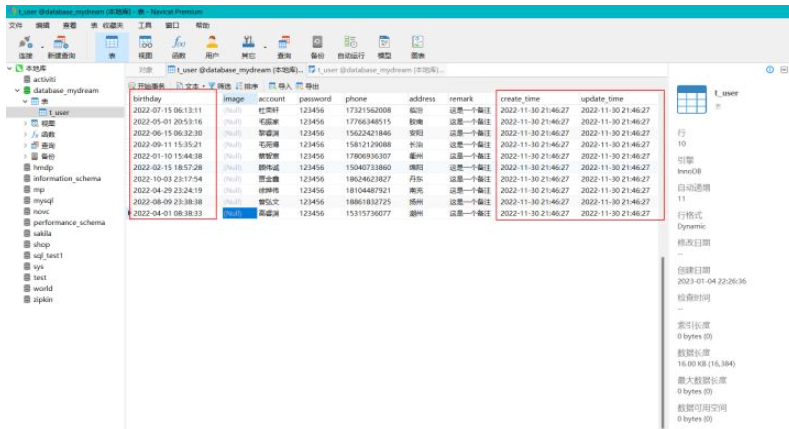Switch to the 对象 (Objects) tab
789x429 pixels.
tap(146, 69)
